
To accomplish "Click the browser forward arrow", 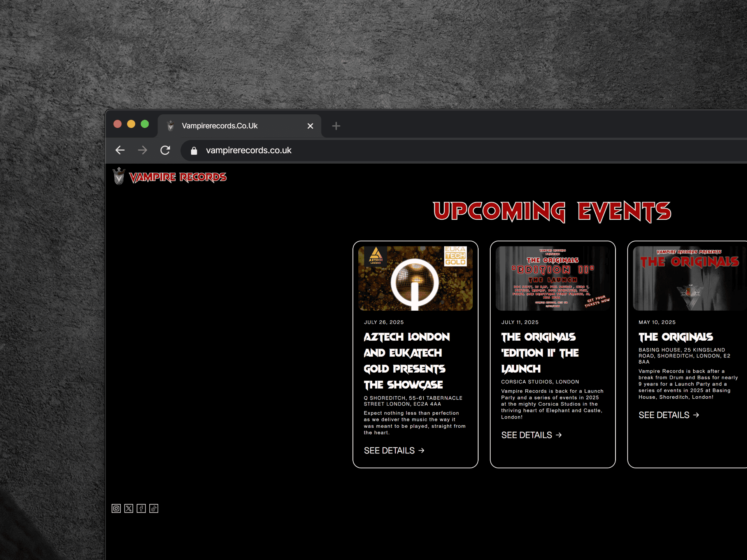I will [143, 150].
